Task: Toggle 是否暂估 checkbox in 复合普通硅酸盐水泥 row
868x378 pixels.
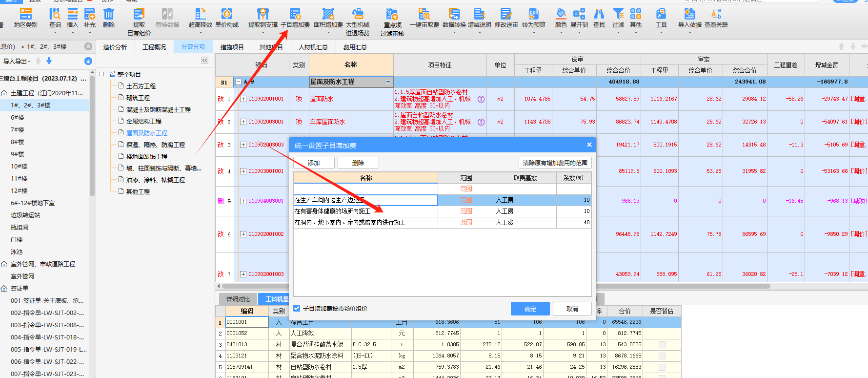Action: [662, 344]
